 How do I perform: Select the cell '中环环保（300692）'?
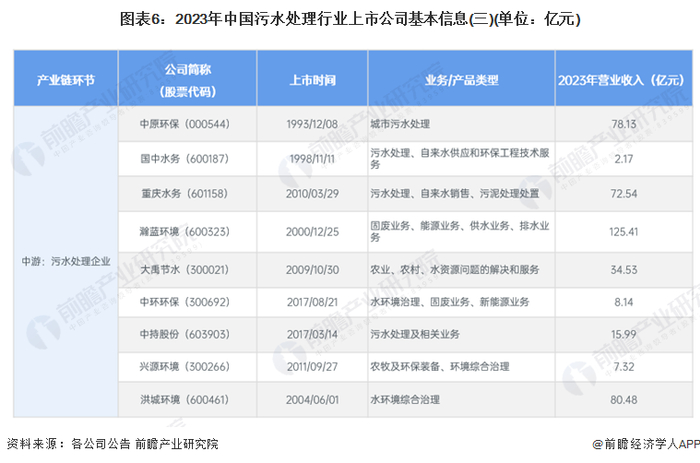tap(188, 302)
